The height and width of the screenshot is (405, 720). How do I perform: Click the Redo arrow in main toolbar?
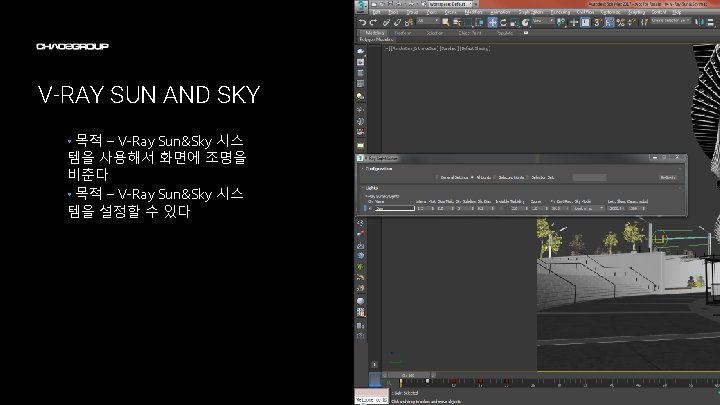pos(373,22)
